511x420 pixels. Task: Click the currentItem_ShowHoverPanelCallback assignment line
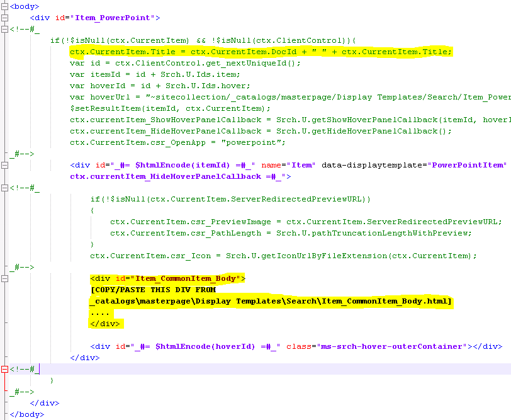click(x=290, y=120)
